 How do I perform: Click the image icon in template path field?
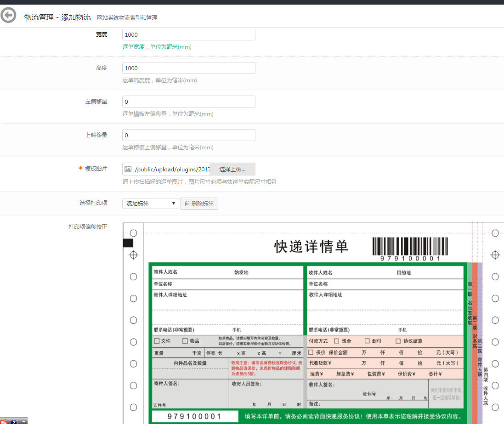coord(128,169)
